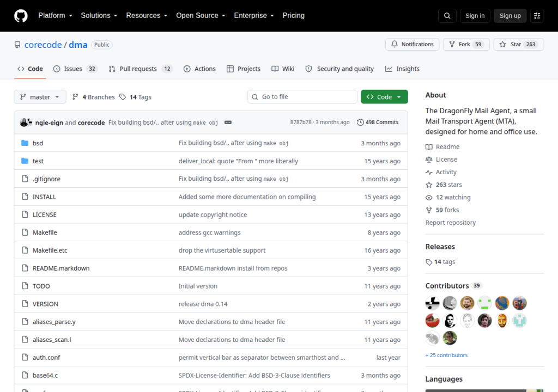Click the Readme book icon

pos(429,147)
